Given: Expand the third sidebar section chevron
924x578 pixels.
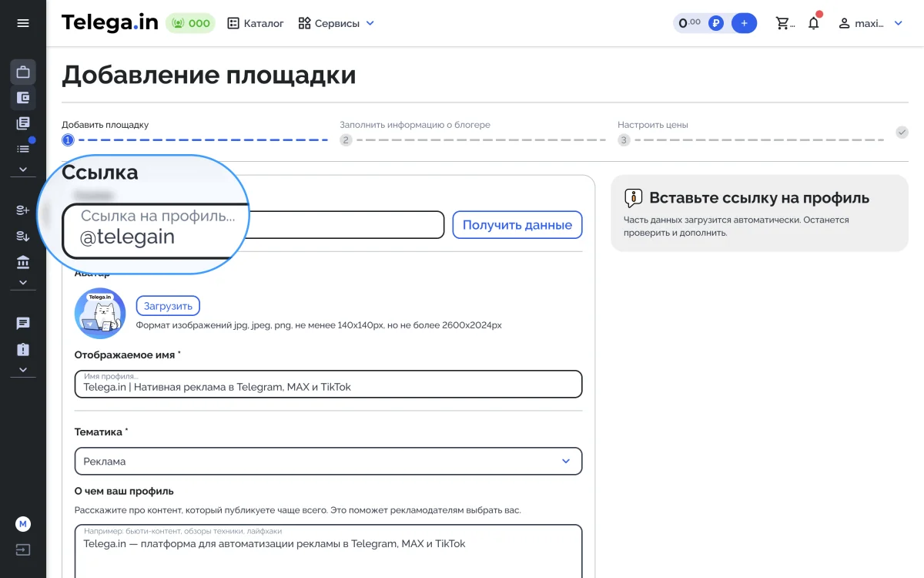Looking at the screenshot, I should click(23, 370).
